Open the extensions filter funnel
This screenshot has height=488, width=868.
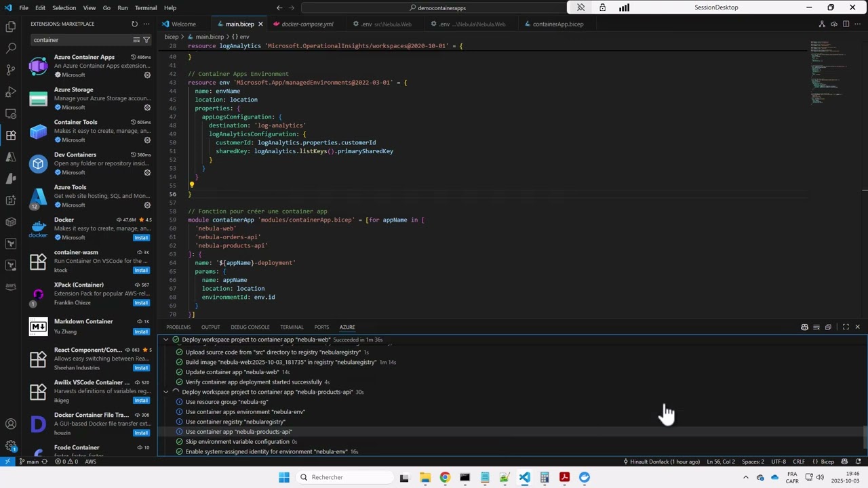[146, 40]
